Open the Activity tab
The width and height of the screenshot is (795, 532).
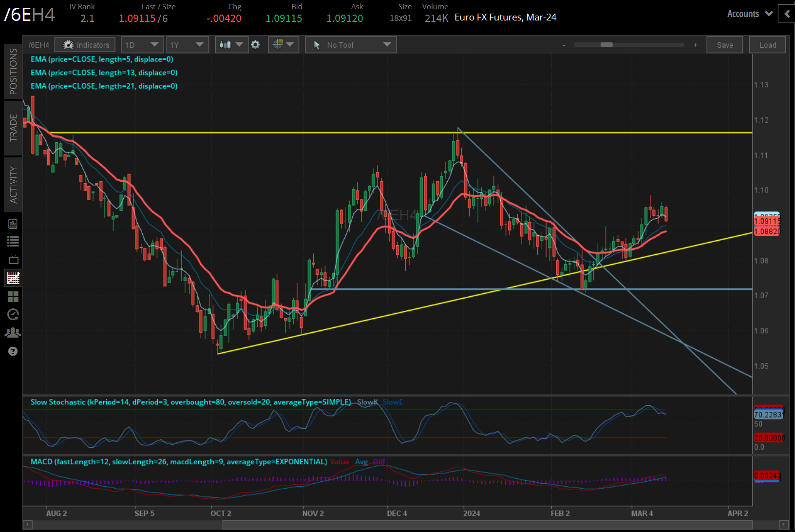click(x=13, y=185)
